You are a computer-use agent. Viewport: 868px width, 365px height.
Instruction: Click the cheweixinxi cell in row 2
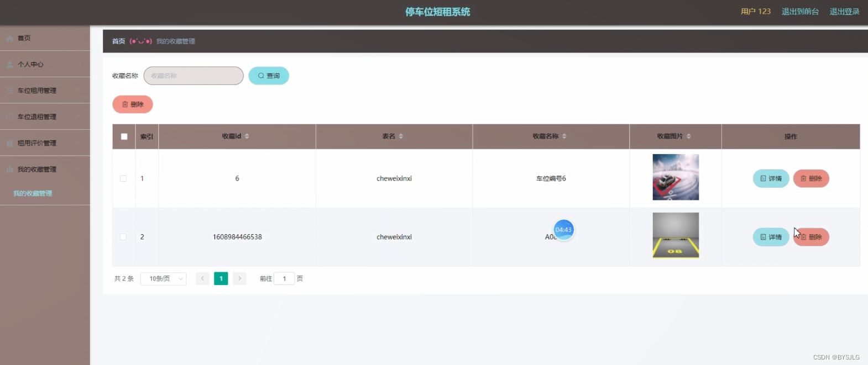394,237
